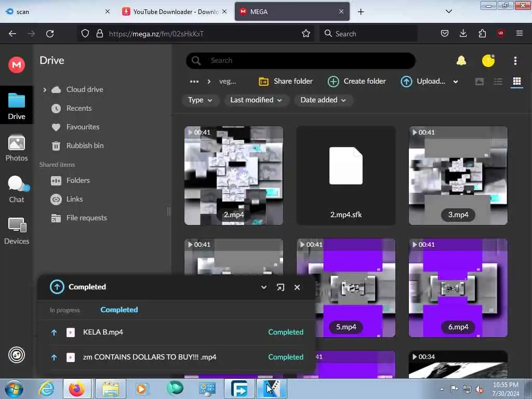This screenshot has width=532, height=399.
Task: Open shared Folders
Action: click(78, 180)
